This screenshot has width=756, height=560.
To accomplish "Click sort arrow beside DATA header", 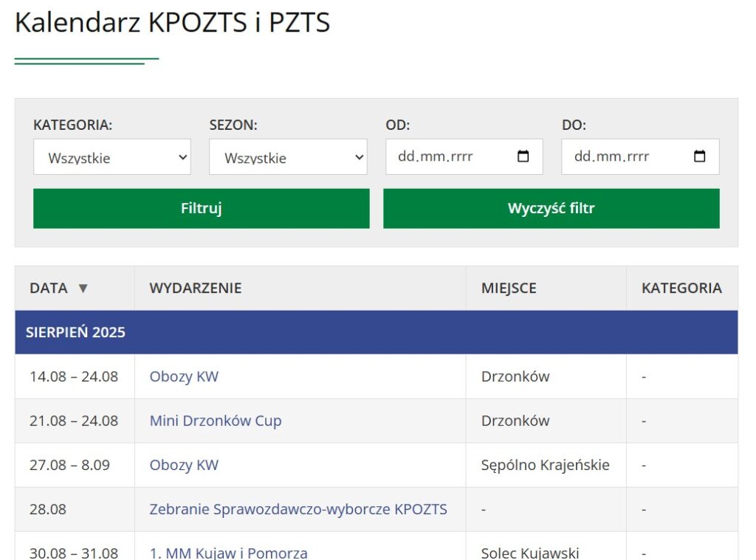I will click(x=83, y=288).
